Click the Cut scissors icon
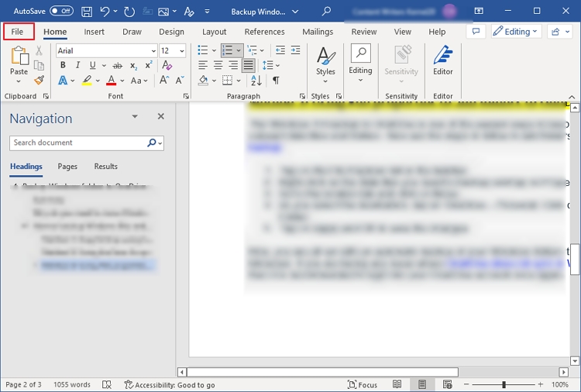The image size is (581, 392). click(39, 50)
